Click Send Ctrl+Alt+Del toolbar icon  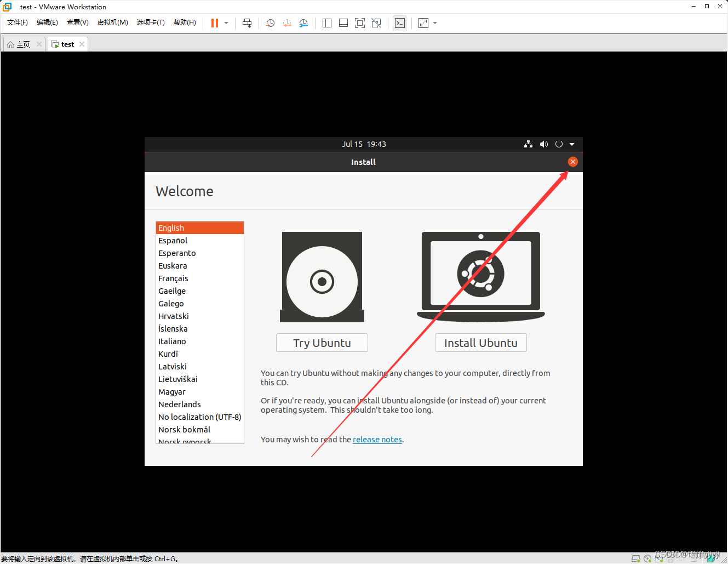coord(247,23)
